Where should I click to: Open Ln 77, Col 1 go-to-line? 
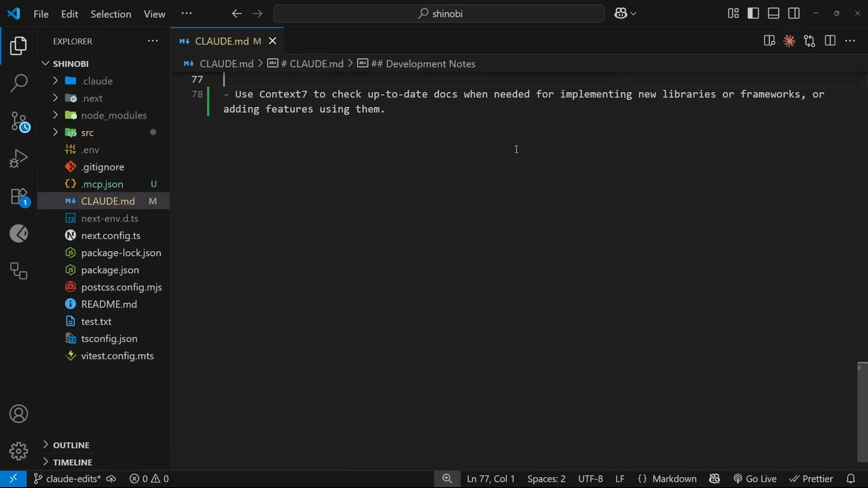pos(491,479)
